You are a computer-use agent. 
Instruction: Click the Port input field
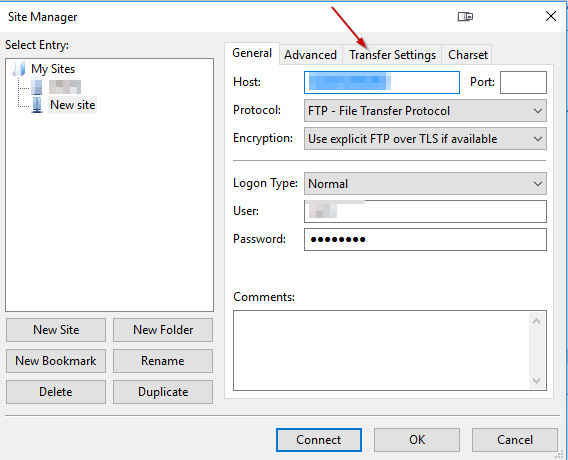click(523, 83)
